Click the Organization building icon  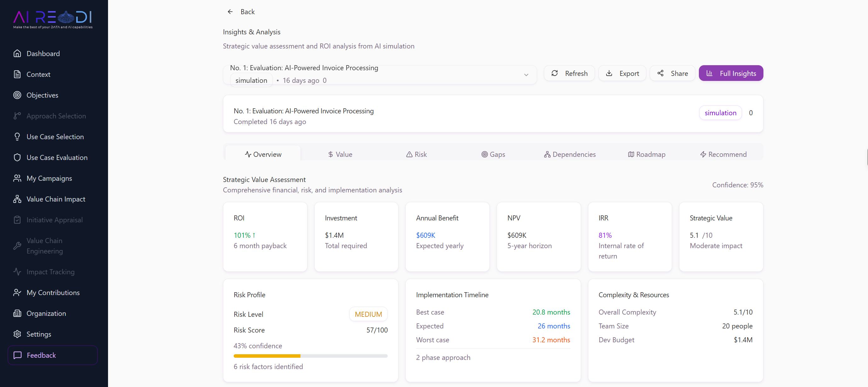click(x=17, y=313)
